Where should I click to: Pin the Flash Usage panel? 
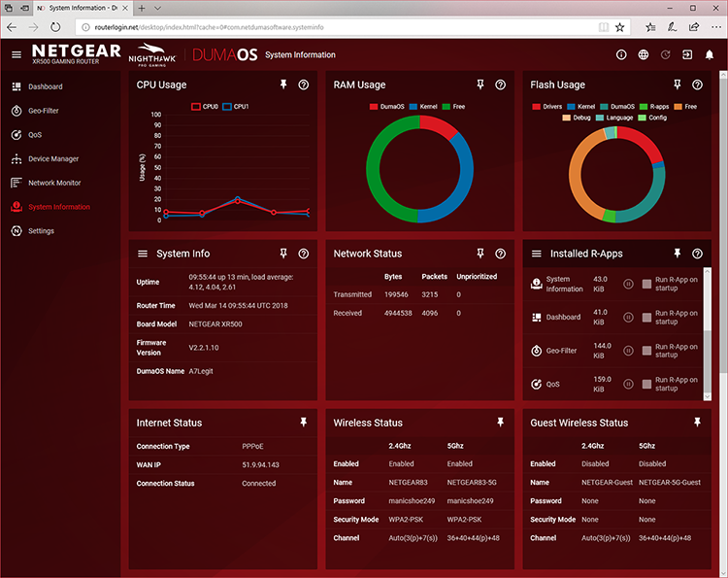(677, 85)
